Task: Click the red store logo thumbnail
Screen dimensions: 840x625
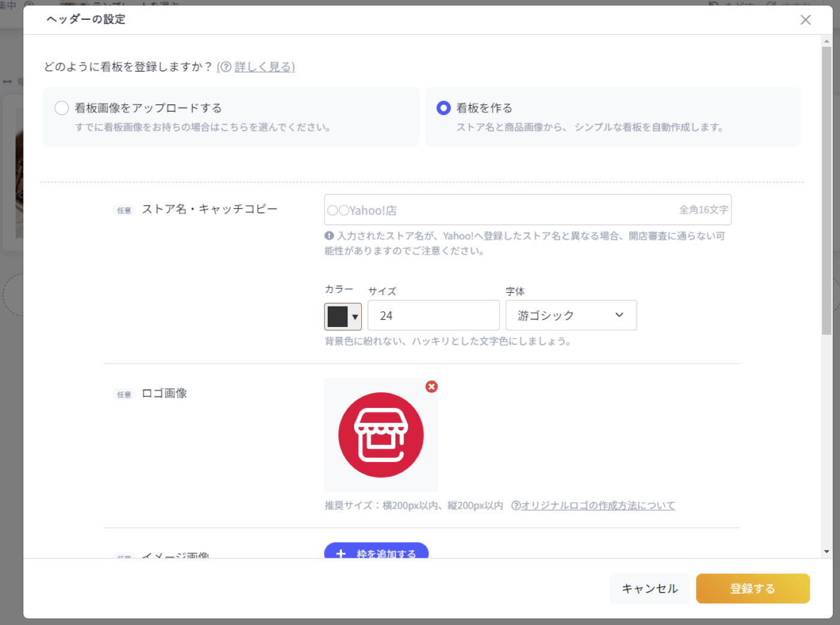Action: click(381, 435)
